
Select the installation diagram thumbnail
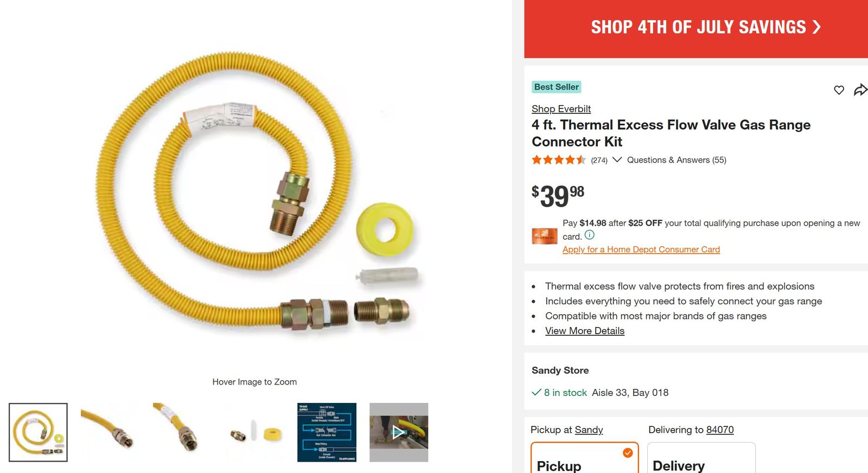(327, 432)
